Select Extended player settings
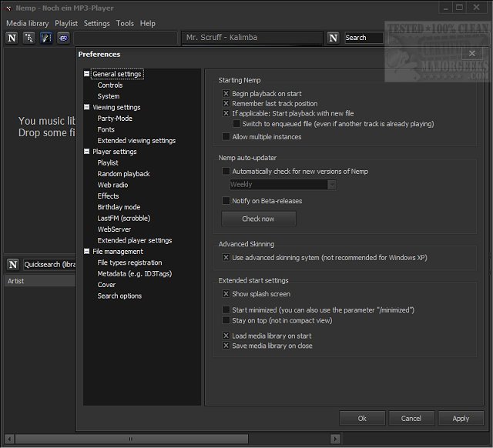493x448 pixels. click(135, 240)
